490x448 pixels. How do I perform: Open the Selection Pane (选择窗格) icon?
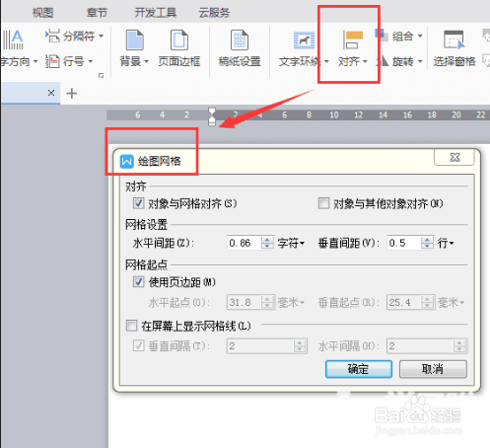[x=454, y=40]
